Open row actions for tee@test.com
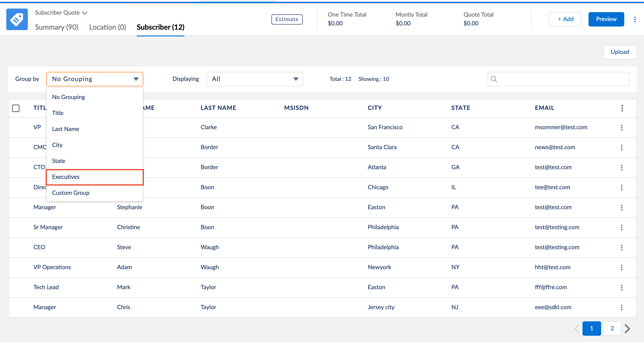This screenshot has width=644, height=342. (622, 187)
